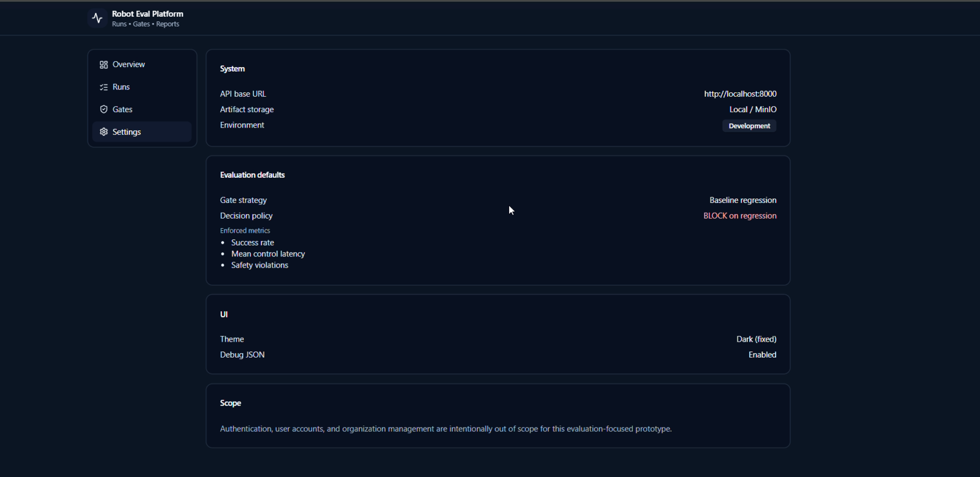Select the Overview grid icon in sidebar
The height and width of the screenshot is (477, 980).
(x=103, y=64)
